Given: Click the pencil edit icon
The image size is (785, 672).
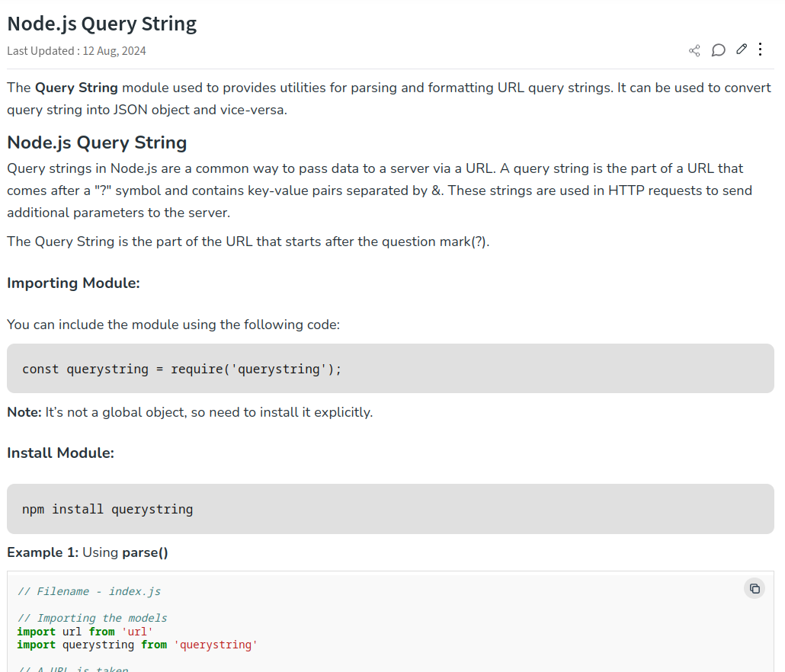Looking at the screenshot, I should [x=742, y=50].
